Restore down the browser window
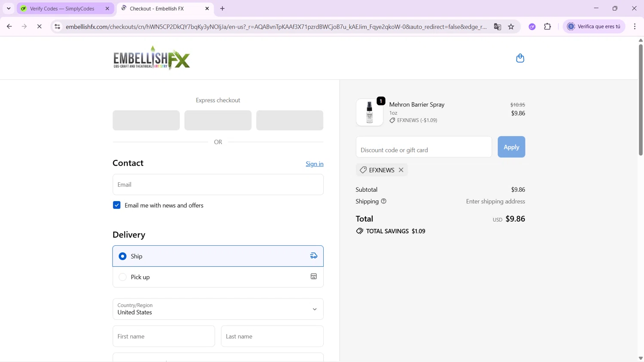Image resolution: width=644 pixels, height=362 pixels. click(x=615, y=8)
